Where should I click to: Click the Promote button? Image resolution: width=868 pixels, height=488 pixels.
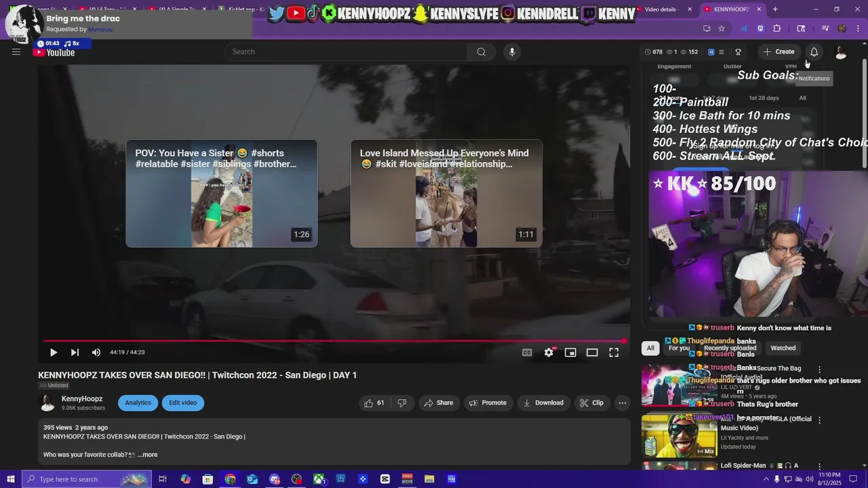tap(488, 403)
